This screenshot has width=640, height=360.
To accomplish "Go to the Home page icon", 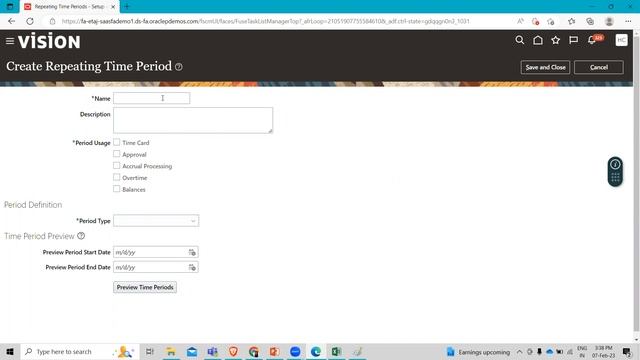I will coord(538,40).
